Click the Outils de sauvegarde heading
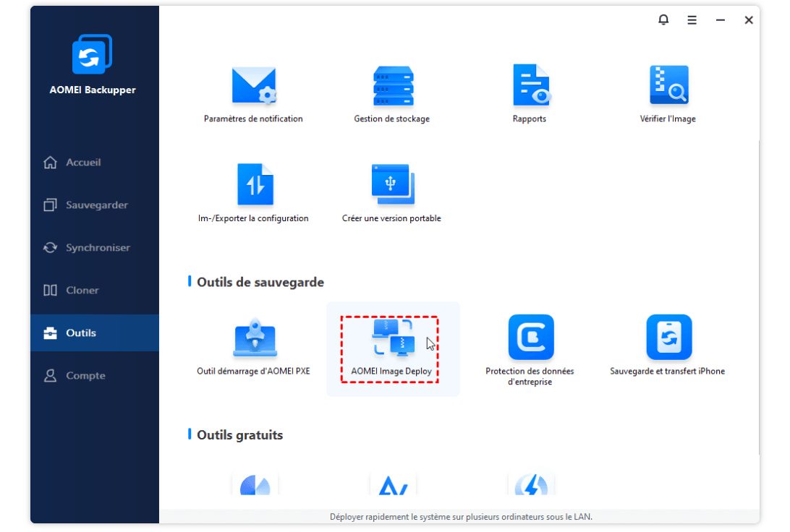 (x=260, y=283)
